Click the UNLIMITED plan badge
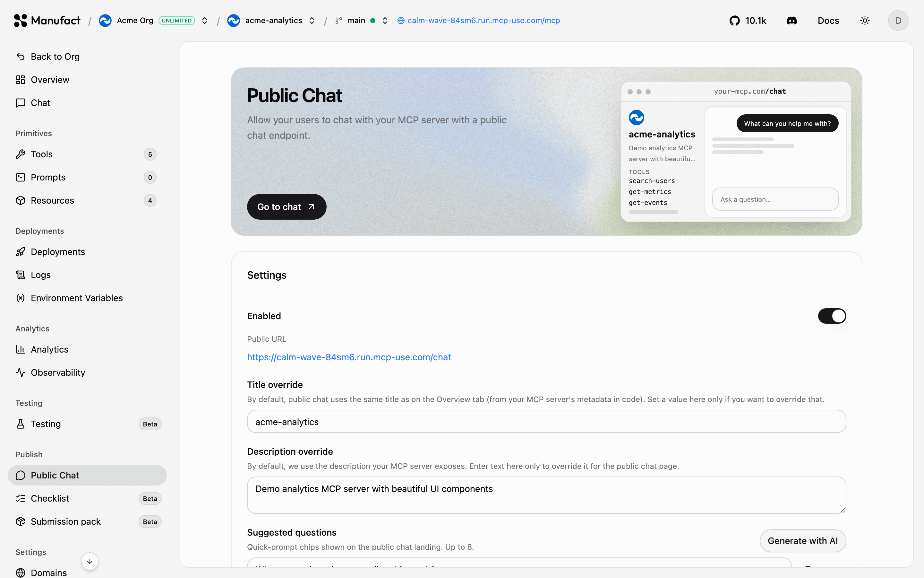Image resolution: width=924 pixels, height=578 pixels. (x=177, y=21)
